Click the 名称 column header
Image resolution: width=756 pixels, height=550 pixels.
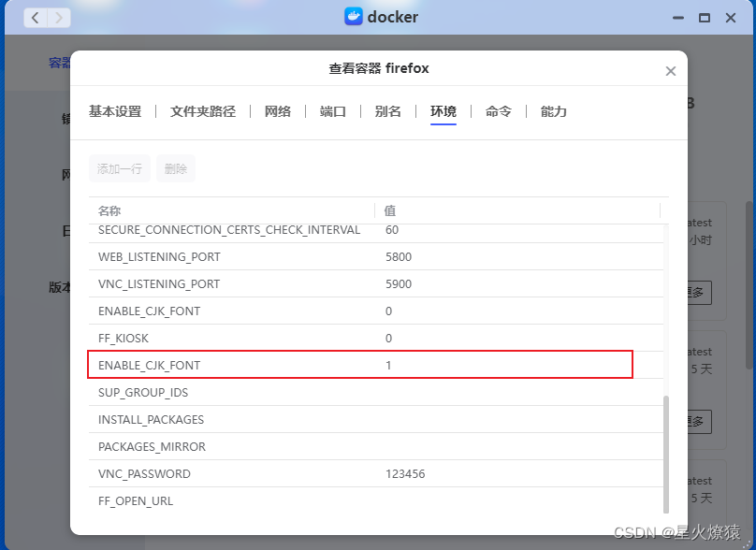(109, 210)
